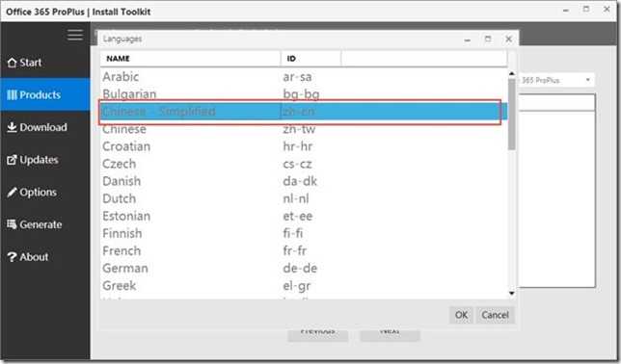Select the Czech language row
This screenshot has height=364, width=621.
pos(304,164)
